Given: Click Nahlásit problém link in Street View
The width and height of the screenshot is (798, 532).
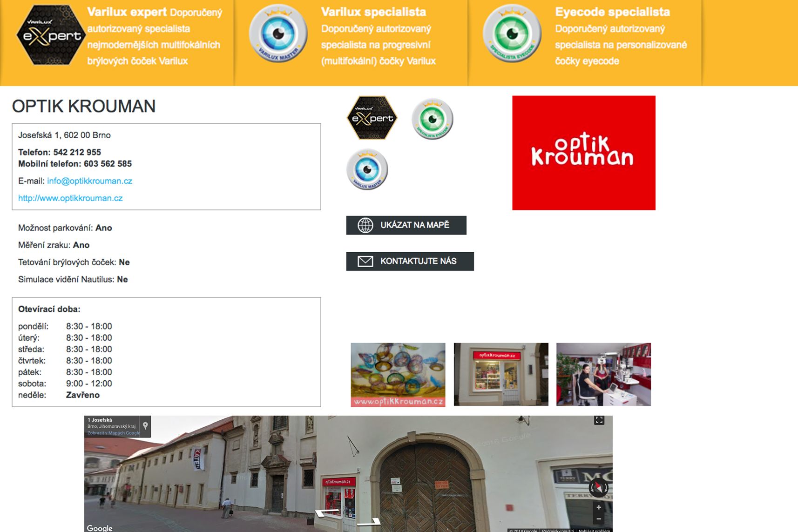Looking at the screenshot, I should [x=594, y=530].
